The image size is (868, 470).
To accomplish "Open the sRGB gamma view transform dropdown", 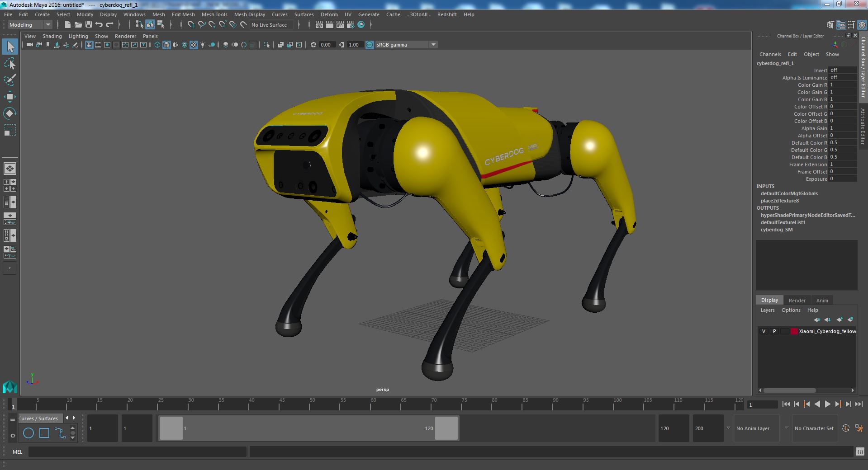I will (x=406, y=45).
